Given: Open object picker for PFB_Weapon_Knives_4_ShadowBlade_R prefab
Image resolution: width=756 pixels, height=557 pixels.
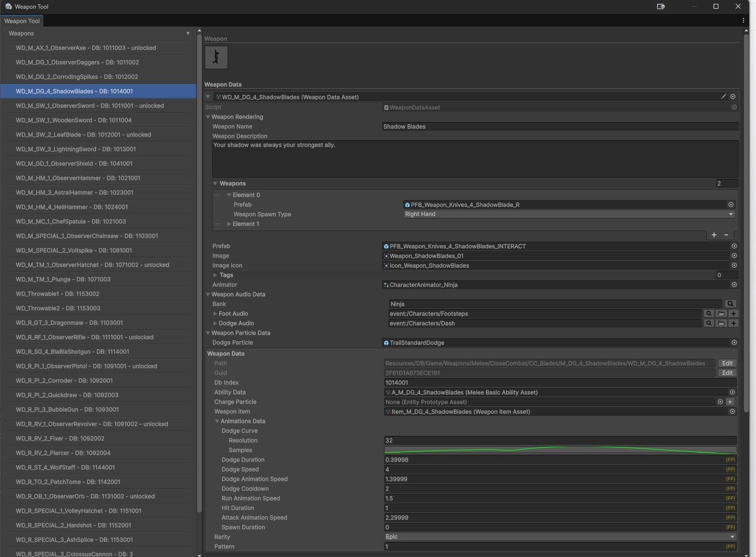Looking at the screenshot, I should (x=731, y=204).
